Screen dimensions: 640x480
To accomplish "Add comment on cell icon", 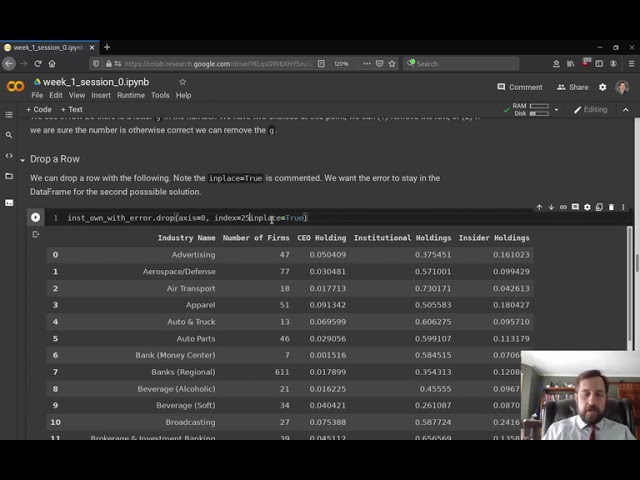I will coord(575,207).
